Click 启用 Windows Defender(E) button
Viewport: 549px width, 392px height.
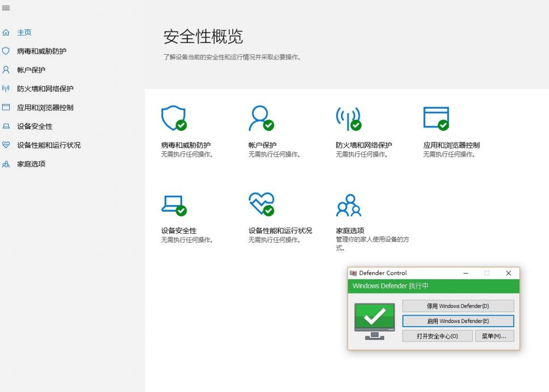pos(458,321)
